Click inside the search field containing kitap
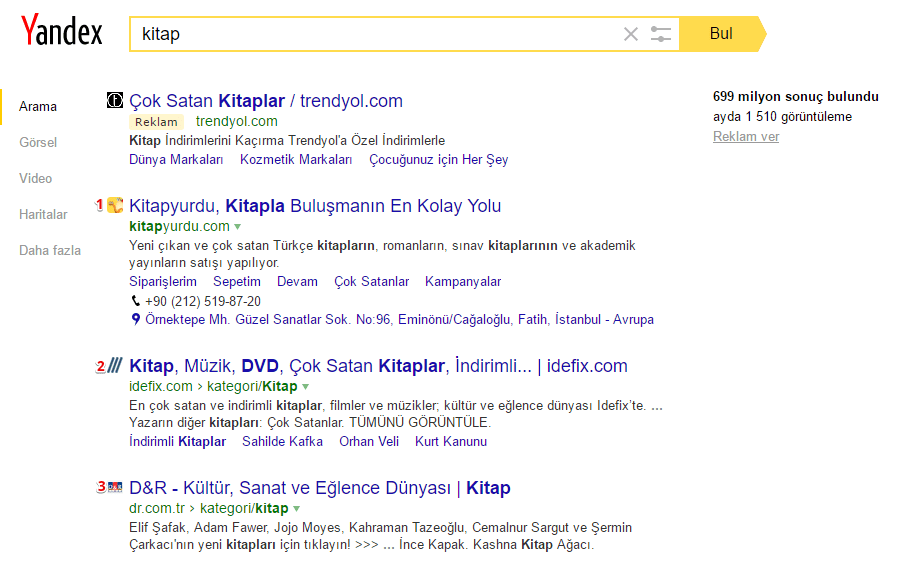Image resolution: width=905 pixels, height=562 pixels. point(380,34)
